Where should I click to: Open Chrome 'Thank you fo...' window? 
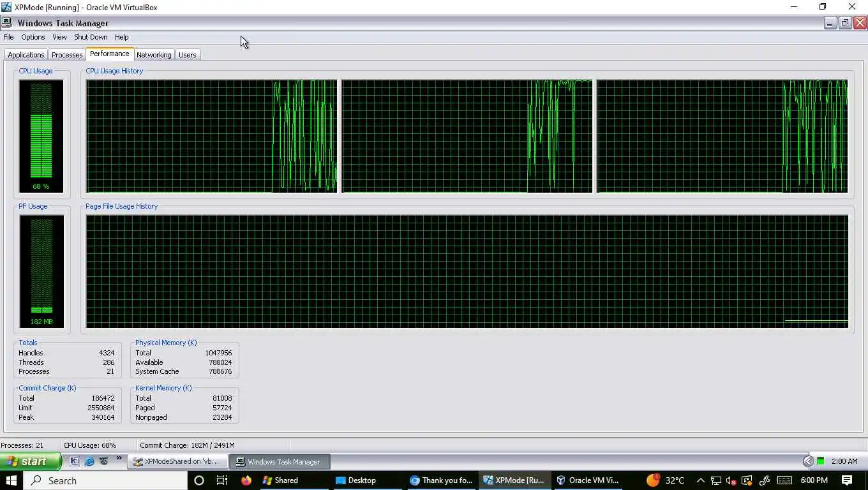[x=442, y=480]
